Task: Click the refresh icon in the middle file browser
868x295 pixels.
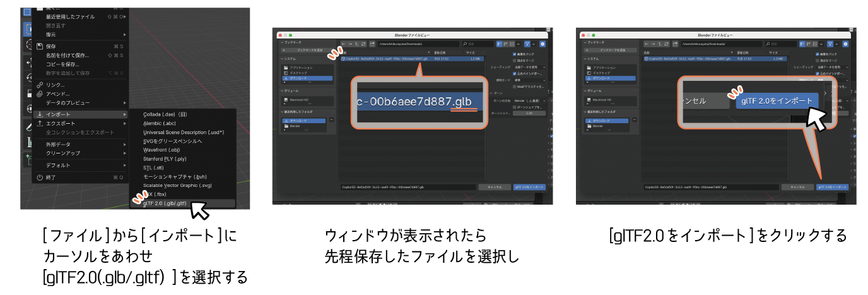Action: click(x=364, y=44)
